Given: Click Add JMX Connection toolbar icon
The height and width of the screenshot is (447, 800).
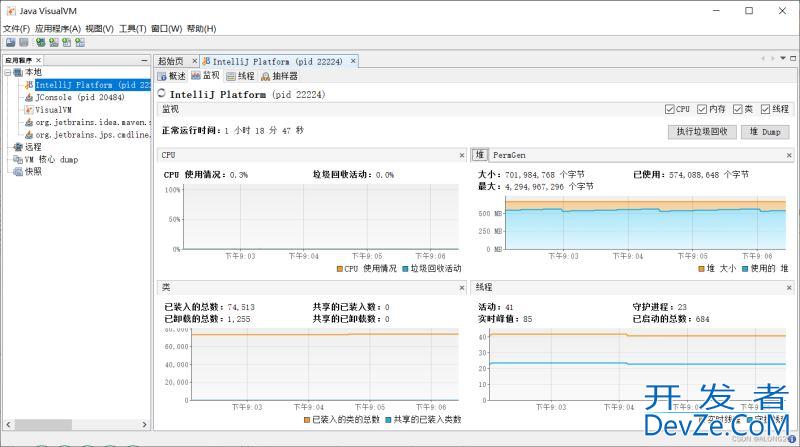Looking at the screenshot, I should point(54,43).
